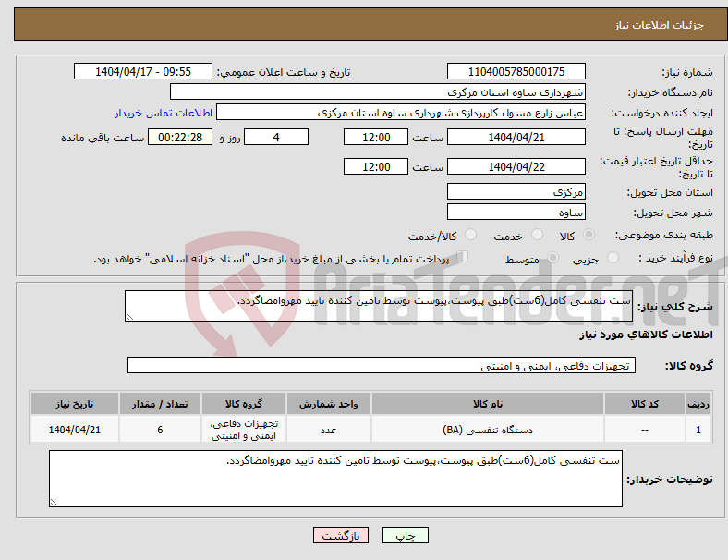Select the کالا/خدمت radio button
728x560 pixels.
470,235
